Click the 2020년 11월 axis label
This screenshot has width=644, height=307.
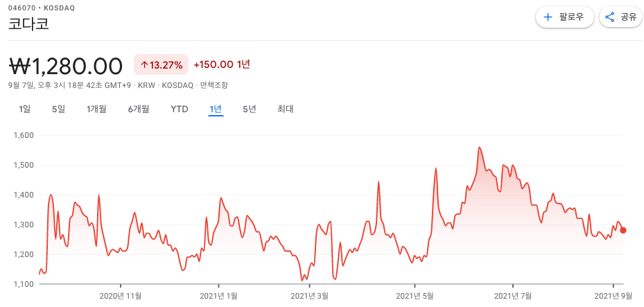tap(121, 295)
